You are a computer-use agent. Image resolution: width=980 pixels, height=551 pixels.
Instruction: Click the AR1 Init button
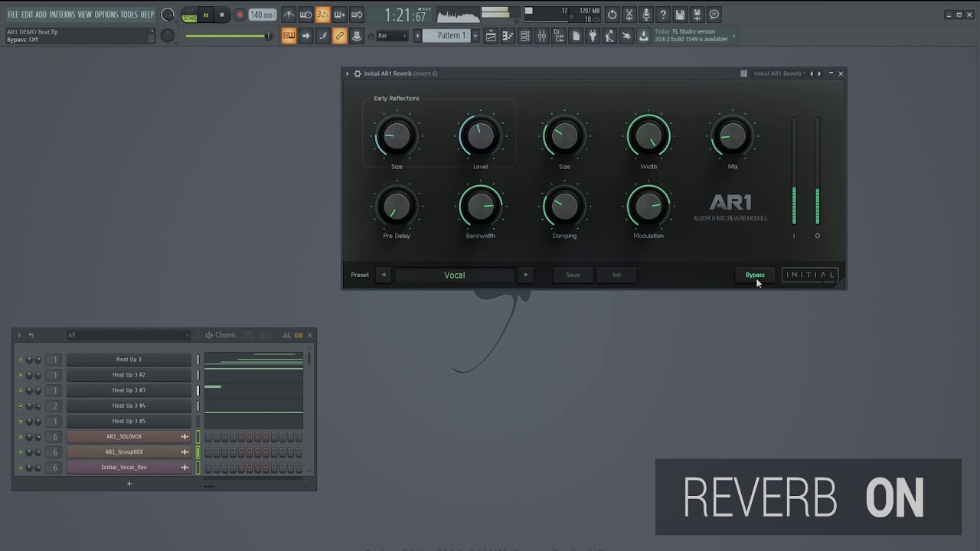tap(616, 275)
